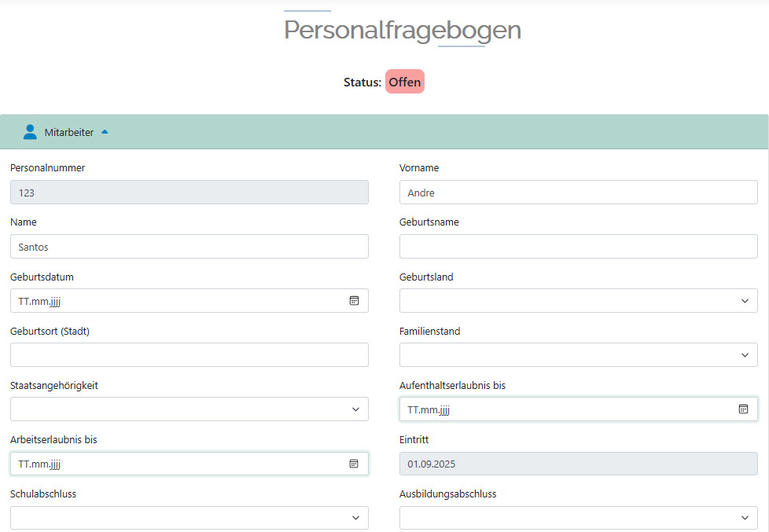
Task: Click the Personalnummer field showing 123
Action: [189, 193]
